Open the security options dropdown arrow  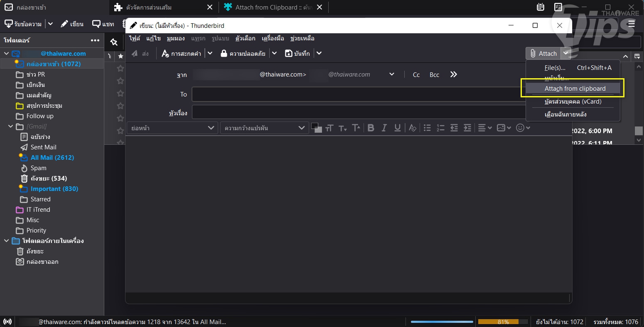[274, 53]
